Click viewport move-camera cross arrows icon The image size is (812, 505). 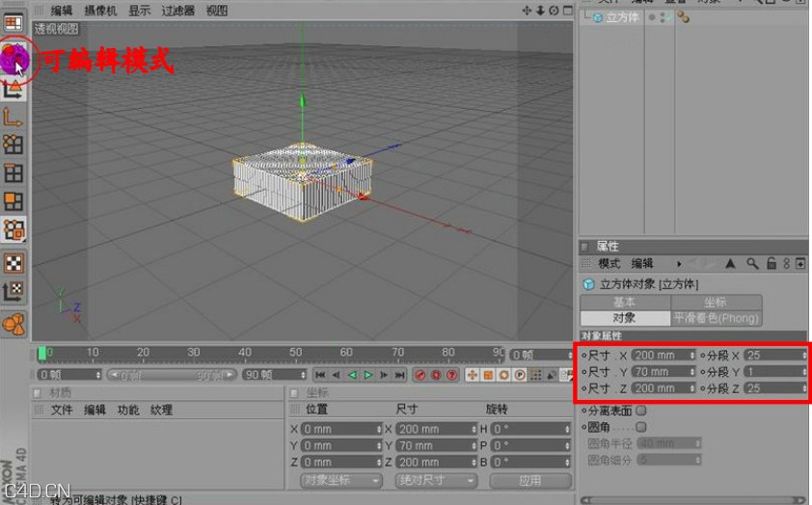pyautogui.click(x=527, y=11)
